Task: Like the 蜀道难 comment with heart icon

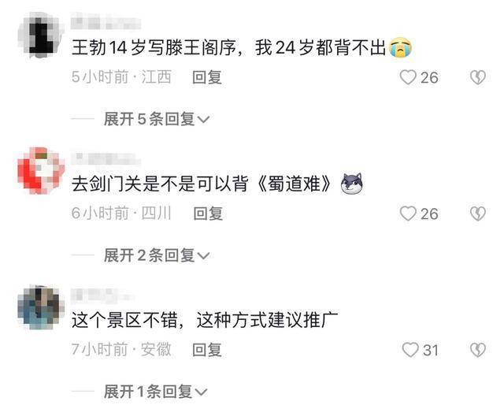Action: coord(408,214)
